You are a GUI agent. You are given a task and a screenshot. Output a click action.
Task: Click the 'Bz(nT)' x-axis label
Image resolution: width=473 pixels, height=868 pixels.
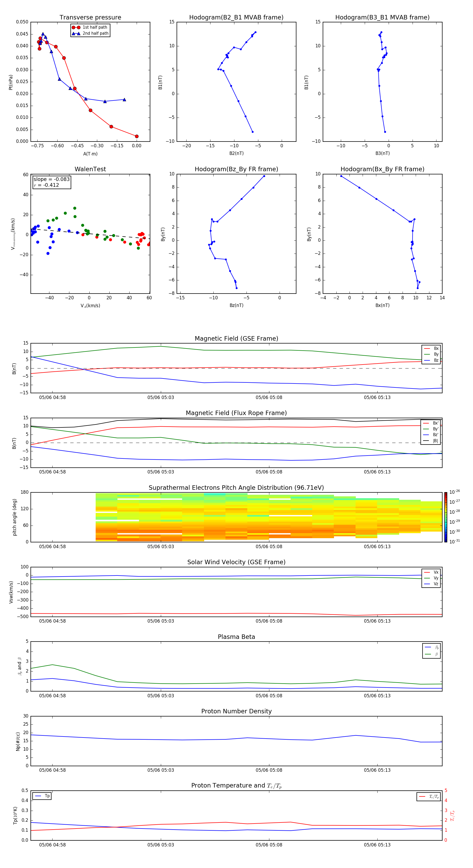[236, 305]
